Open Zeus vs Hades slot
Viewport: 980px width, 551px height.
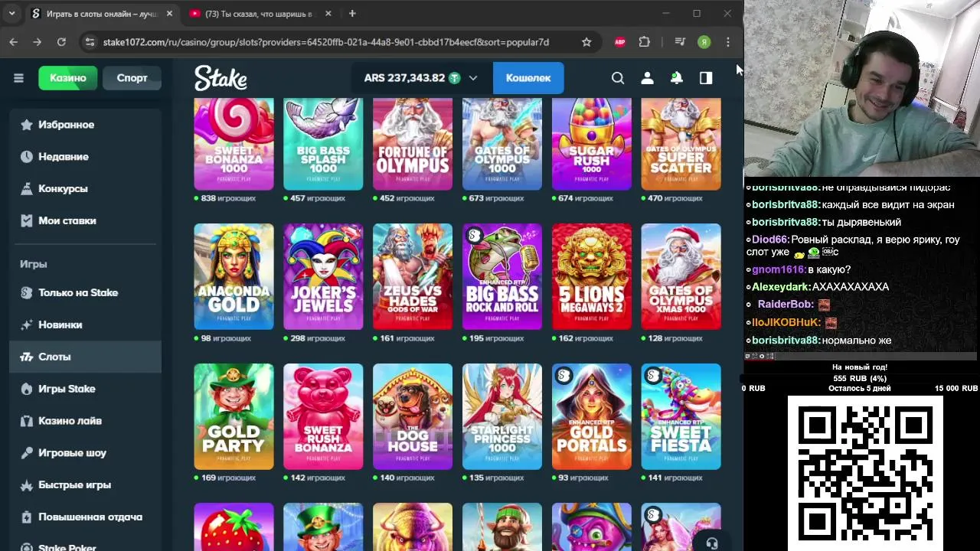[x=413, y=276]
